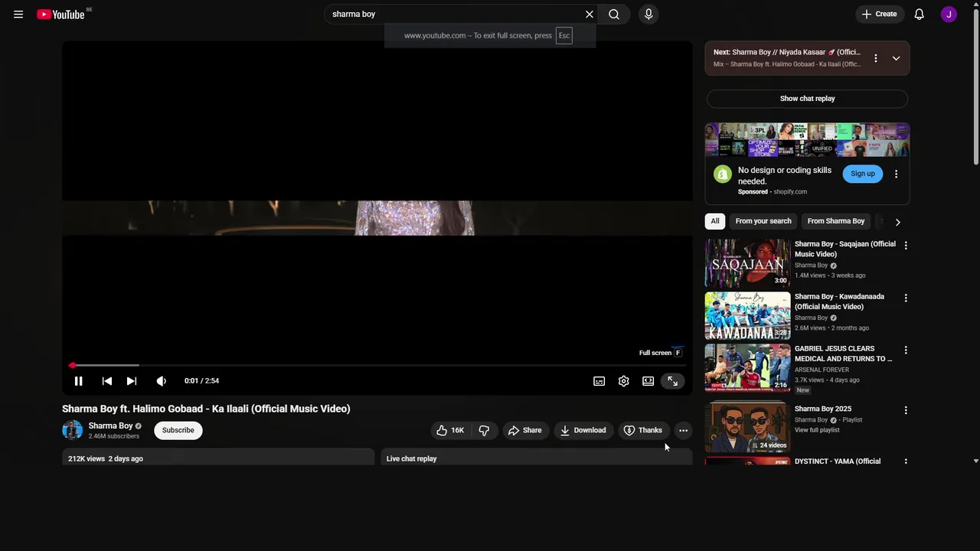Click View full playlist link

click(817, 431)
